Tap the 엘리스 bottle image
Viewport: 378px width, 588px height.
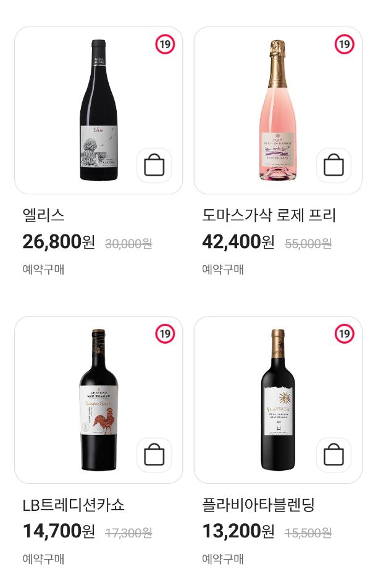pos(98,111)
